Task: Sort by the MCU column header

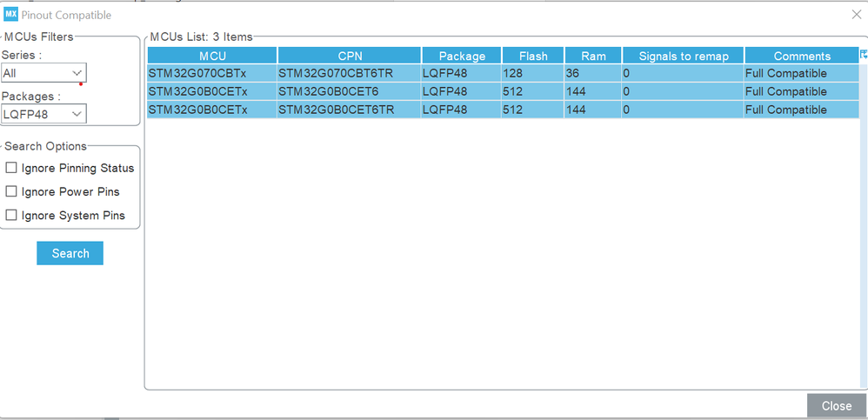Action: click(212, 56)
